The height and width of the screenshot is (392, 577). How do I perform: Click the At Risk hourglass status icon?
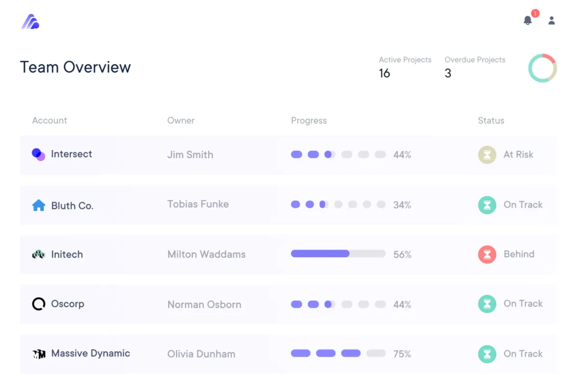coord(487,155)
